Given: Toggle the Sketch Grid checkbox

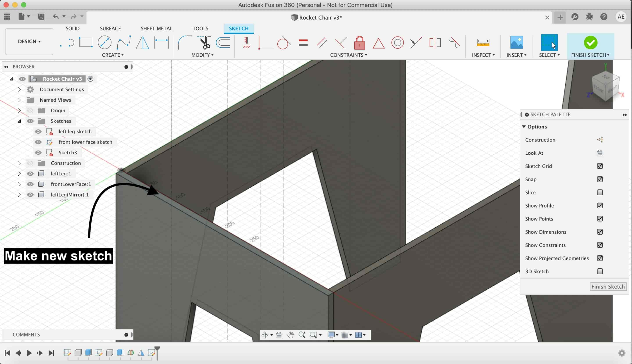Looking at the screenshot, I should (x=600, y=166).
